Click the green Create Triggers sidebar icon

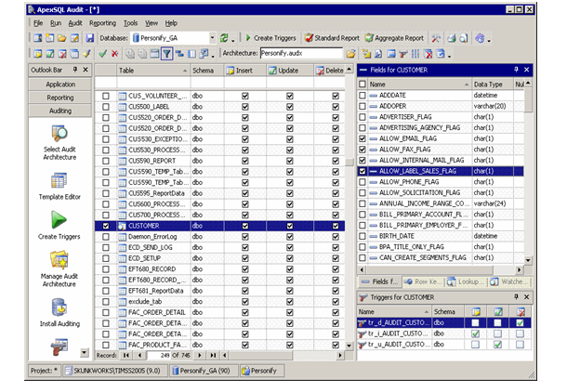(59, 221)
